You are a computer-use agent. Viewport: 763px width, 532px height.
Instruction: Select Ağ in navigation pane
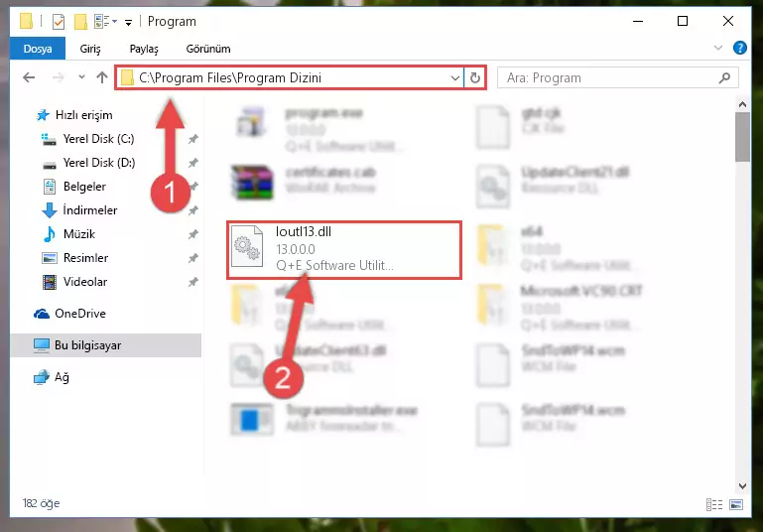pyautogui.click(x=52, y=377)
